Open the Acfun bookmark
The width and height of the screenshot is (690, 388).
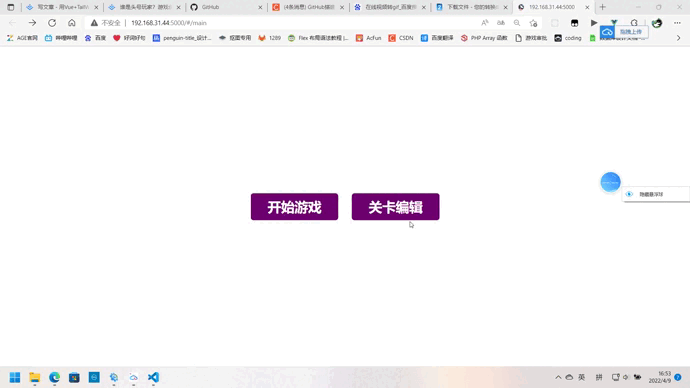[369, 38]
